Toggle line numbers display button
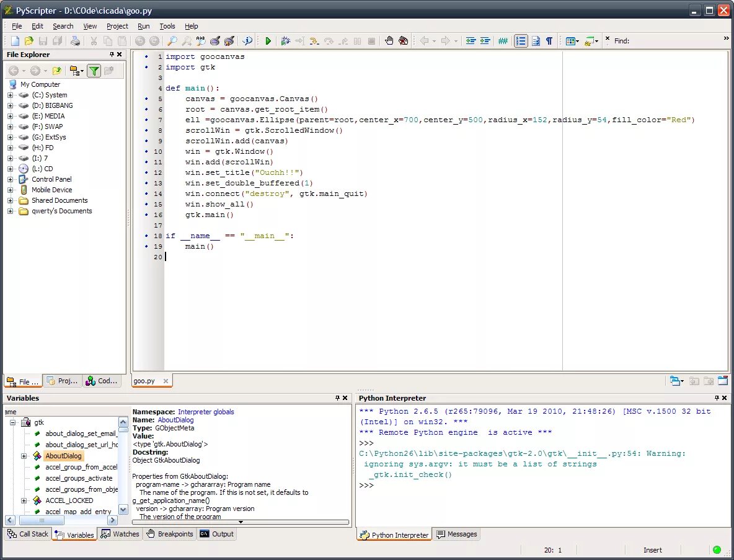Image resolution: width=734 pixels, height=560 pixels. (x=521, y=41)
